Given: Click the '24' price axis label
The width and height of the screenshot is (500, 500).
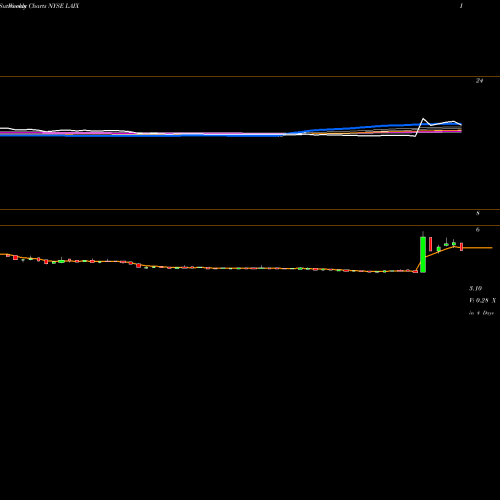Looking at the screenshot, I should (x=479, y=81).
